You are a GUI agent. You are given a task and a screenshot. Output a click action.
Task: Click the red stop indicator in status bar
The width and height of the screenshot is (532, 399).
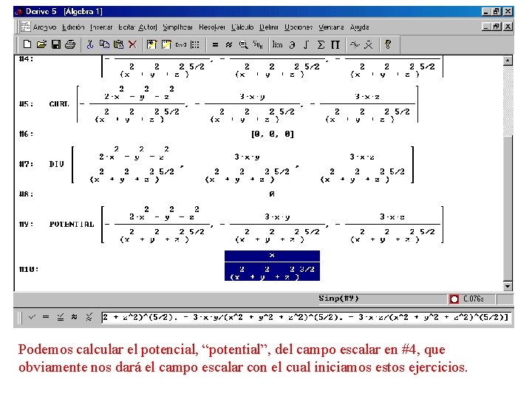coord(454,299)
